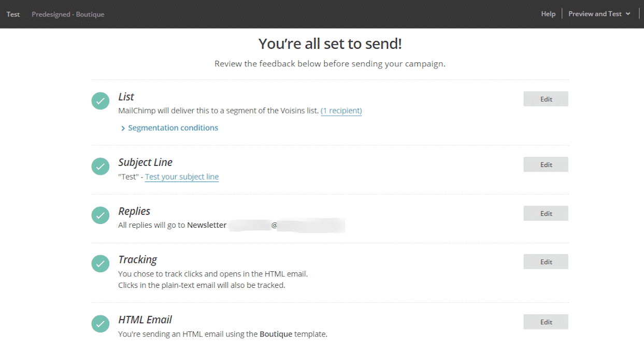644x347 pixels.
Task: Open the 1 recipient link
Action: tap(341, 110)
